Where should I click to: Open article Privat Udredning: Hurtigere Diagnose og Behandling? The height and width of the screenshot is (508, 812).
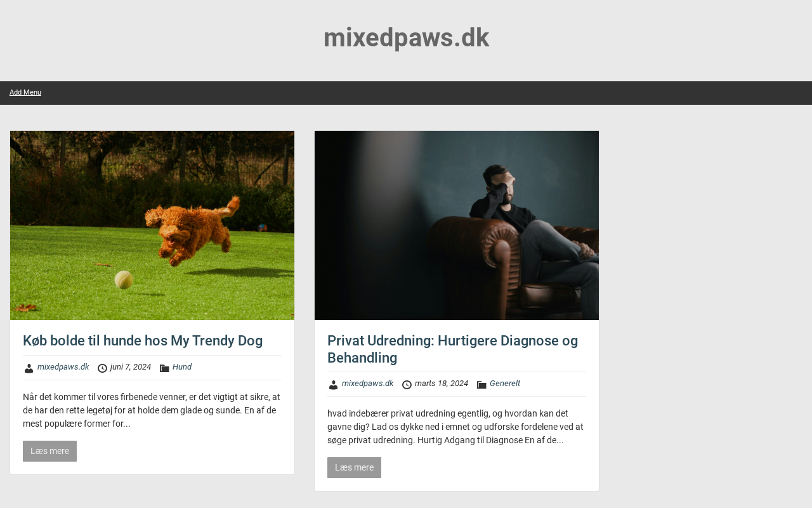click(452, 349)
